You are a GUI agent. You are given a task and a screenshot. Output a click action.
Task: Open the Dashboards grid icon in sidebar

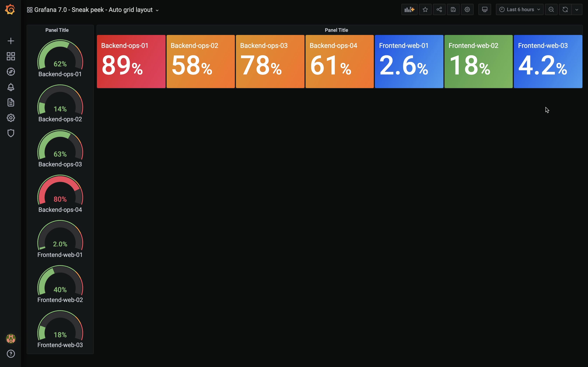coord(11,56)
